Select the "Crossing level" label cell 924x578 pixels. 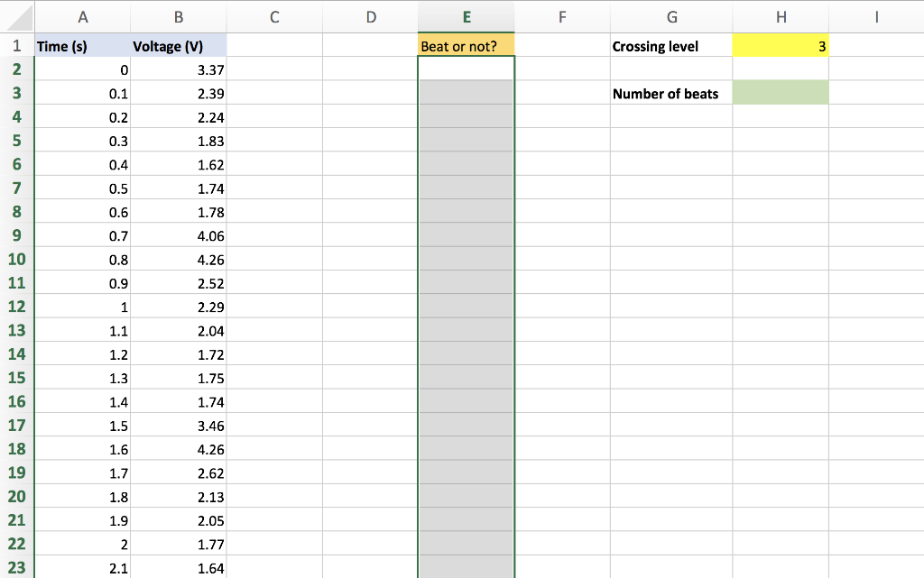pyautogui.click(x=671, y=46)
